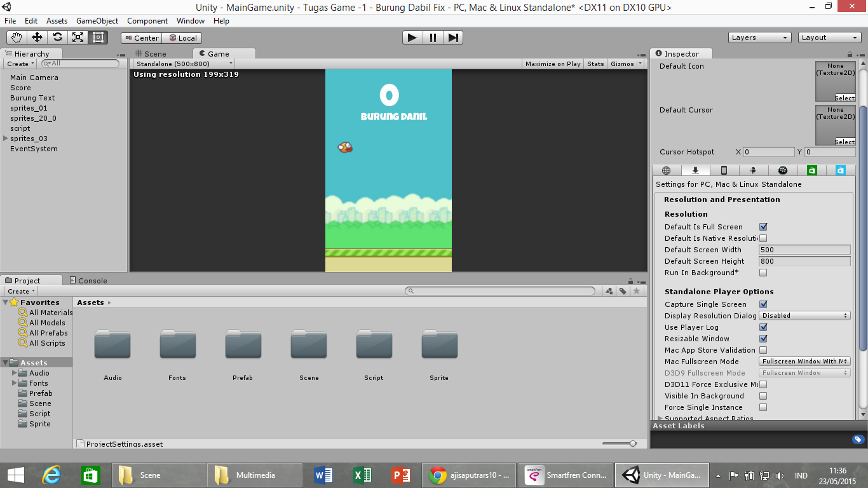
Task: Open the Component menu
Action: [x=147, y=21]
